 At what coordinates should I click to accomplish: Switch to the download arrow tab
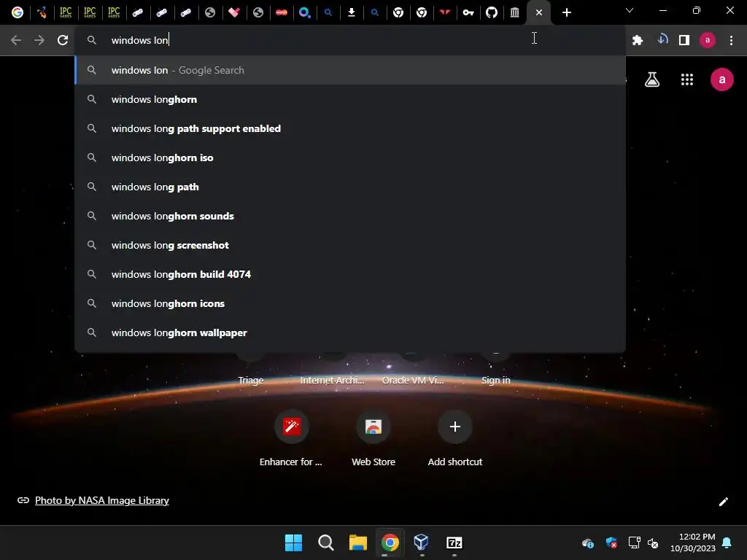(x=351, y=12)
